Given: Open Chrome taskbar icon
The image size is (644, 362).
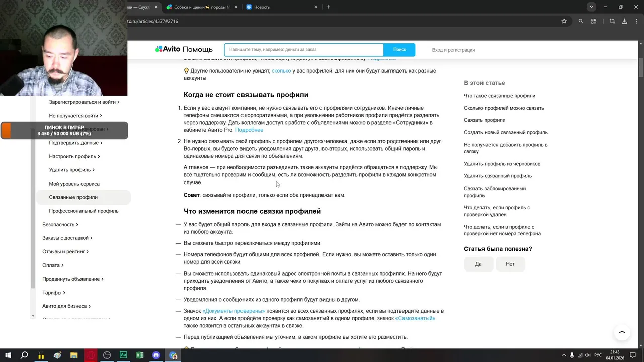Looking at the screenshot, I should pyautogui.click(x=173, y=355).
